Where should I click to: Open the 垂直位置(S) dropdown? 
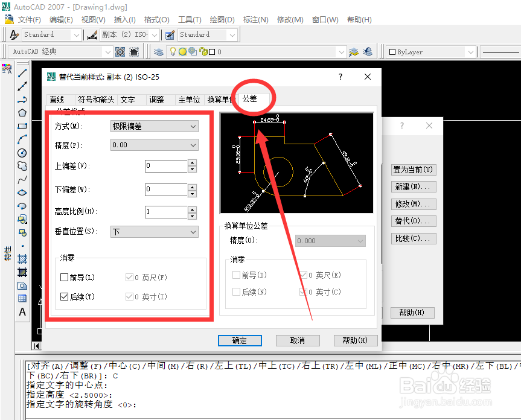tap(154, 232)
